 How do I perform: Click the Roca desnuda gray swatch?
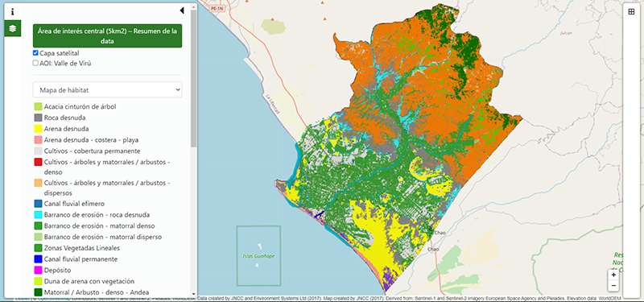38,118
